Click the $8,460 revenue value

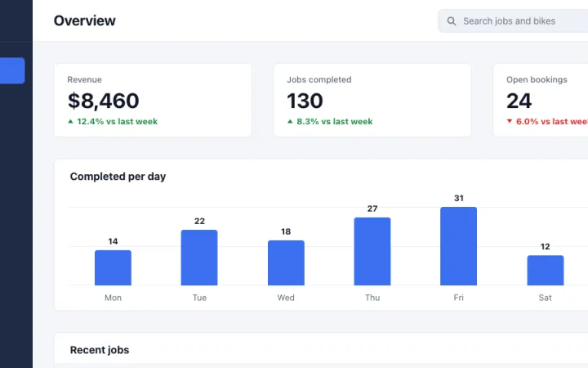[x=104, y=101]
